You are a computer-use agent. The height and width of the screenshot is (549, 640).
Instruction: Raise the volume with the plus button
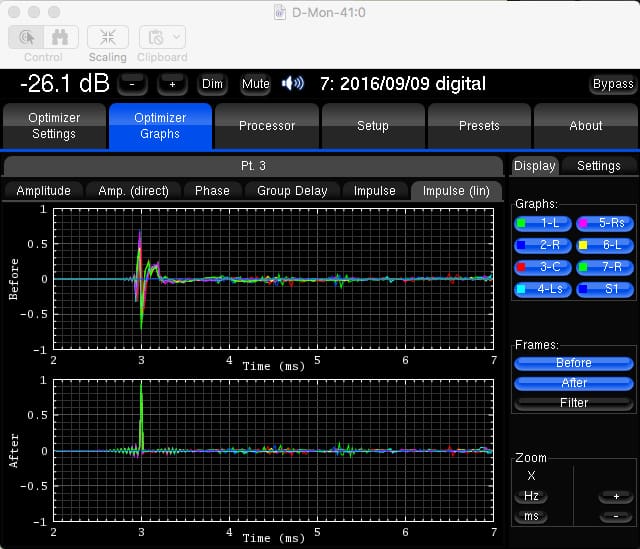click(172, 84)
